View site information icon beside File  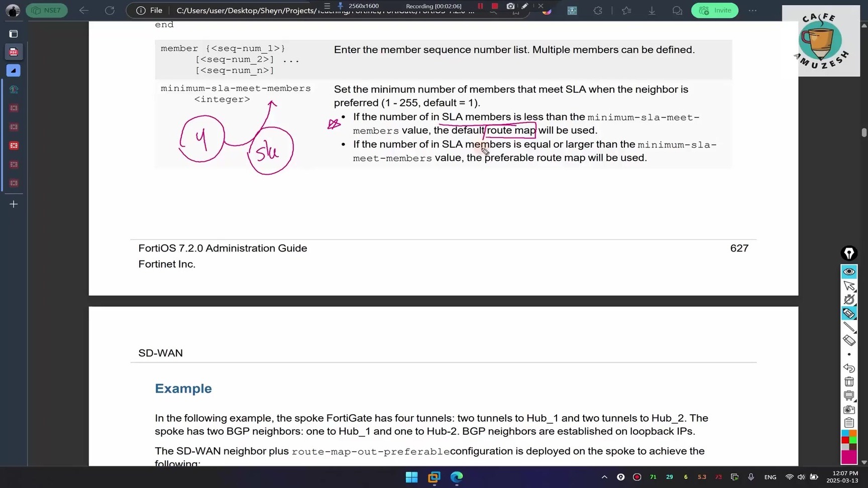pyautogui.click(x=141, y=10)
